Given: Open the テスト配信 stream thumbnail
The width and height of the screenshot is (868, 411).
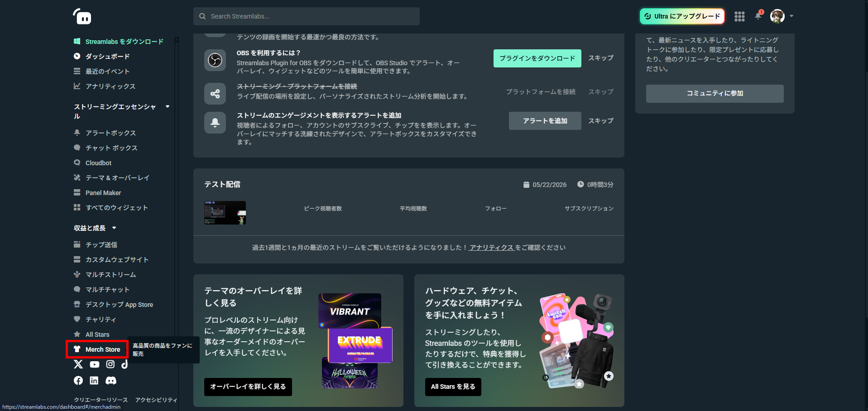Looking at the screenshot, I should click(225, 213).
